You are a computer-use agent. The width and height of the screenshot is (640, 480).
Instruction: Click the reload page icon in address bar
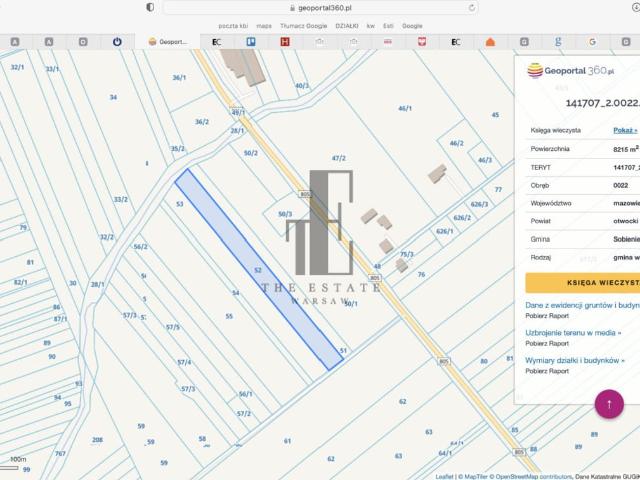click(472, 7)
